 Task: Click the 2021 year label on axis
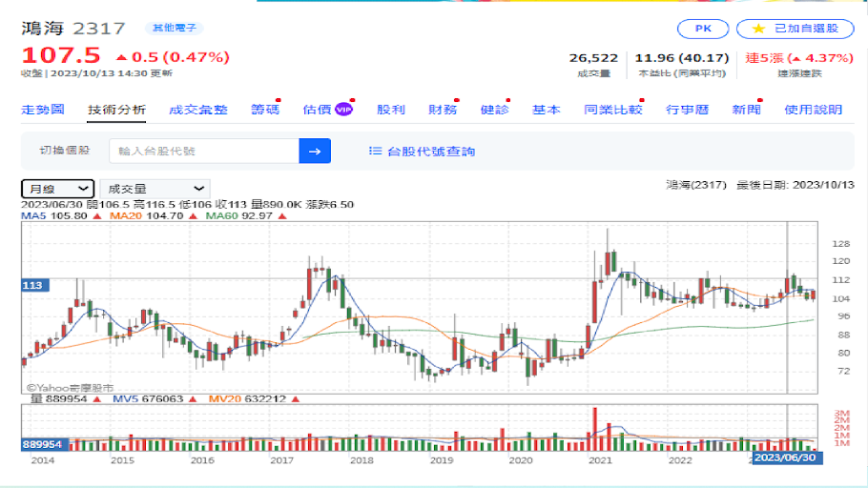[x=600, y=459]
